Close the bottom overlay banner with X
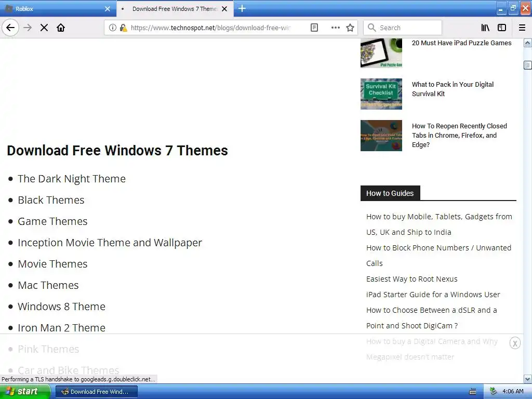This screenshot has width=532, height=399. (515, 343)
